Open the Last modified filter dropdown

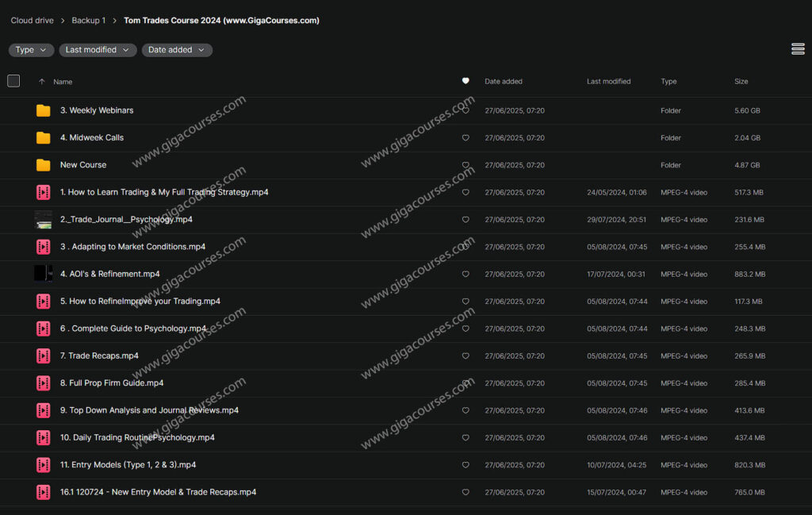(x=96, y=50)
